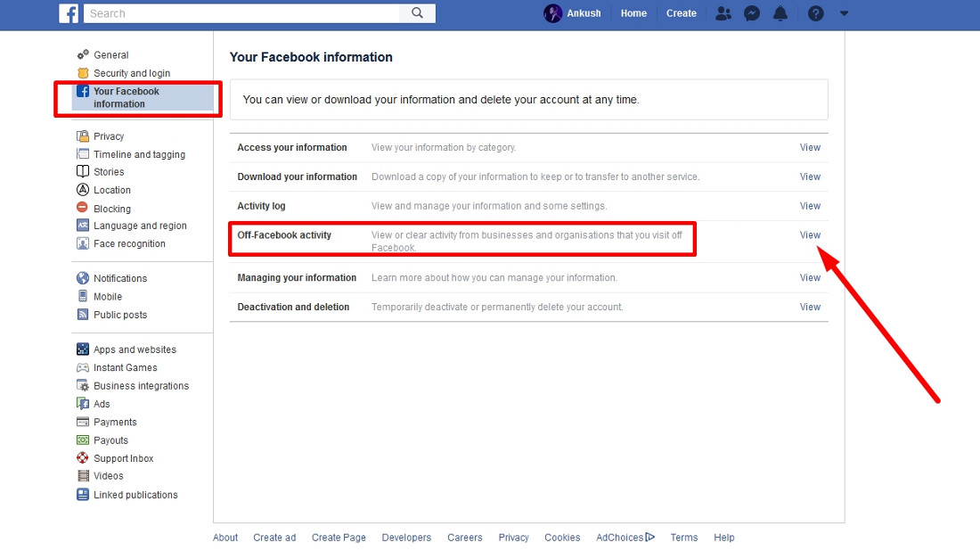This screenshot has width=980, height=559.
Task: Click the Privacy footer link
Action: tap(513, 537)
